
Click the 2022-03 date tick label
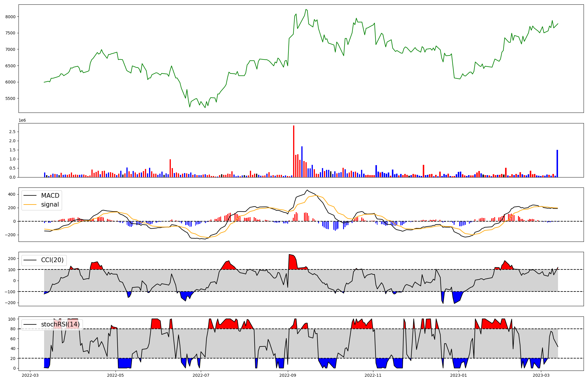coord(30,375)
